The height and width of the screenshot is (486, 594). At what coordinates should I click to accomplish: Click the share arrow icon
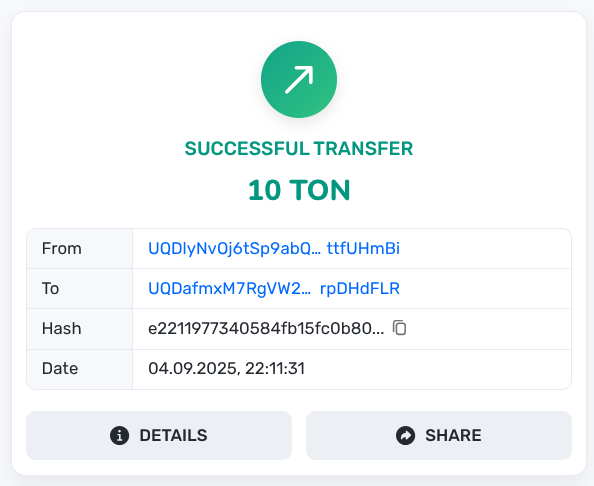[405, 435]
